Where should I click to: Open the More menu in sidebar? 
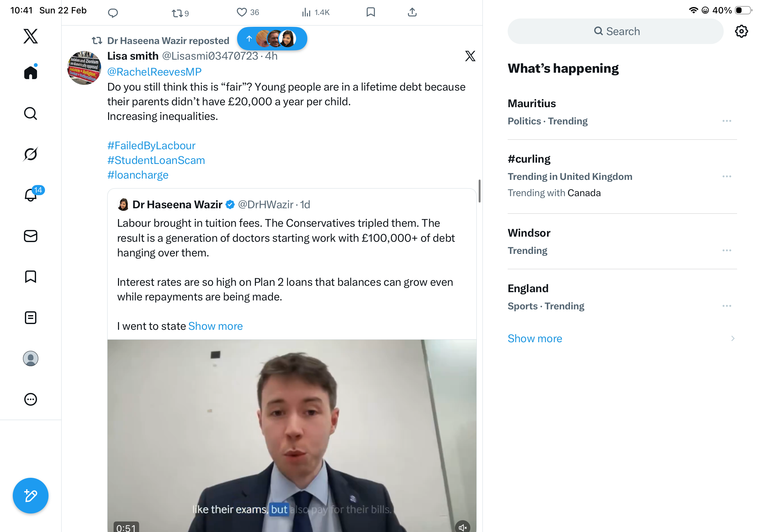31,399
